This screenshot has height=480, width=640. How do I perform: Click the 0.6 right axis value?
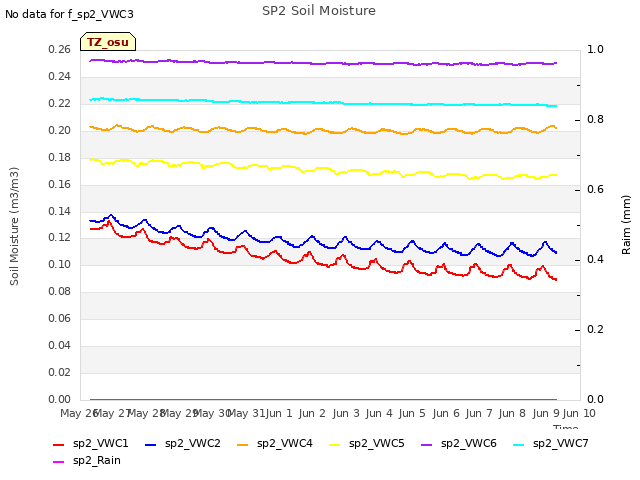(x=595, y=190)
